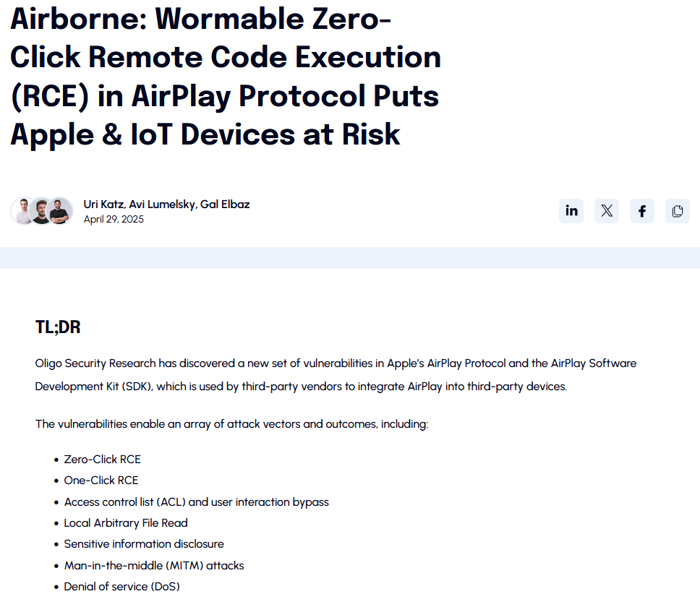Viewport: 700px width, 607px height.
Task: Share the article on LinkedIn
Action: pyautogui.click(x=571, y=211)
